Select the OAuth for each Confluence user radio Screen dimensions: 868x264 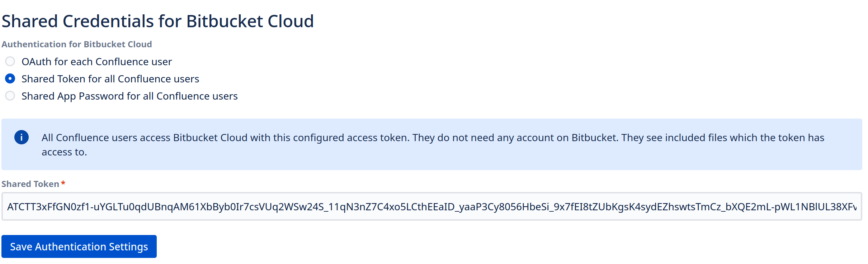[10, 62]
